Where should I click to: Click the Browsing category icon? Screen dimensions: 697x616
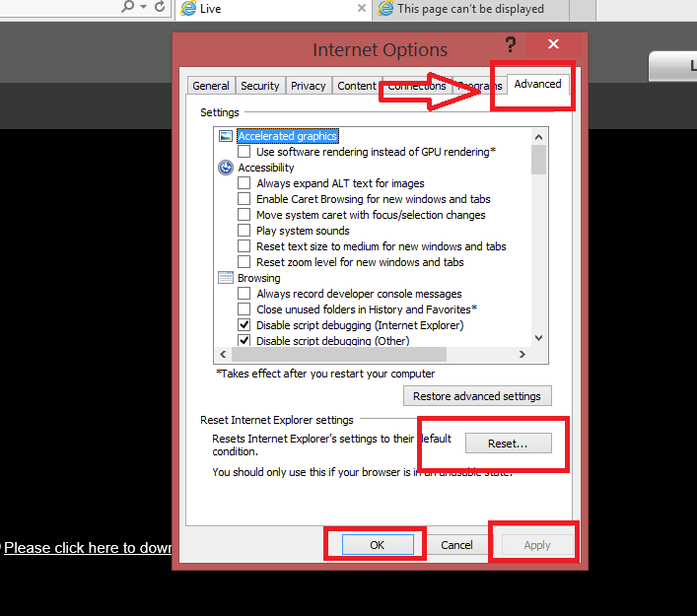point(226,278)
